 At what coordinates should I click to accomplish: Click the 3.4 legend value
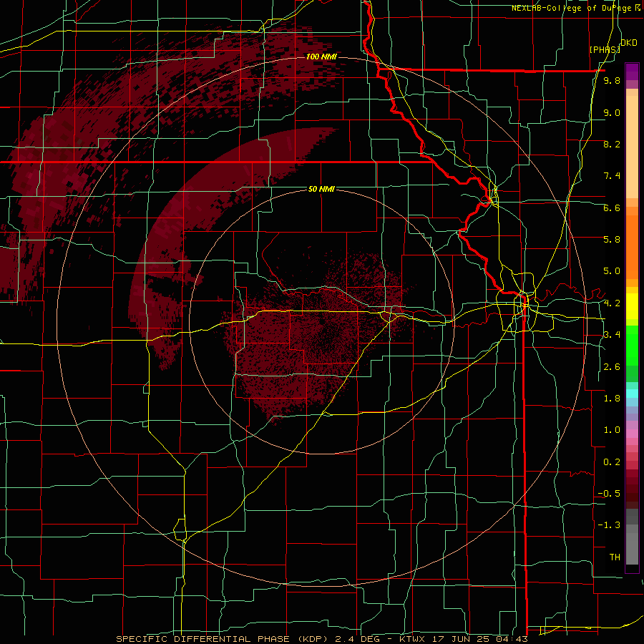pyautogui.click(x=612, y=335)
